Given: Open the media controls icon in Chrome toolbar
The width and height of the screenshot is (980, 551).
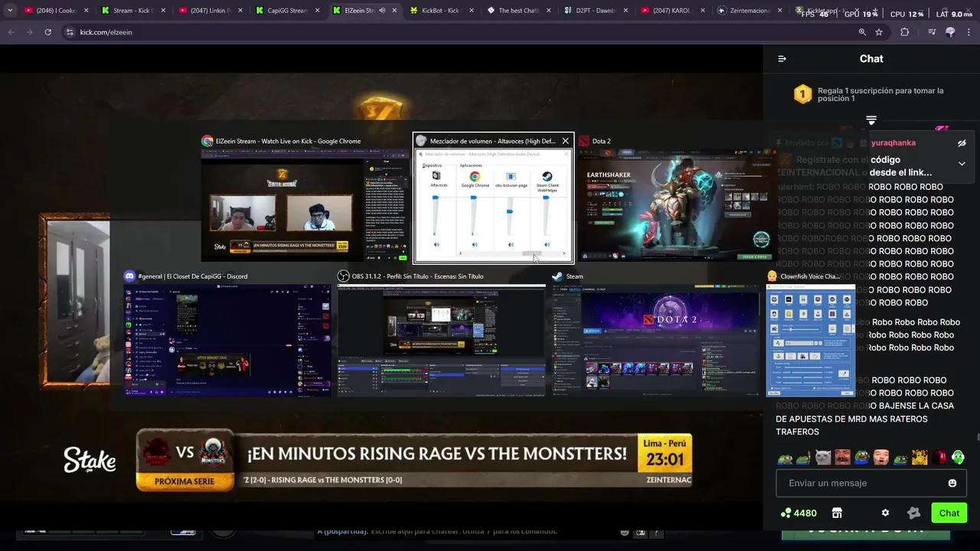Looking at the screenshot, I should click(931, 32).
